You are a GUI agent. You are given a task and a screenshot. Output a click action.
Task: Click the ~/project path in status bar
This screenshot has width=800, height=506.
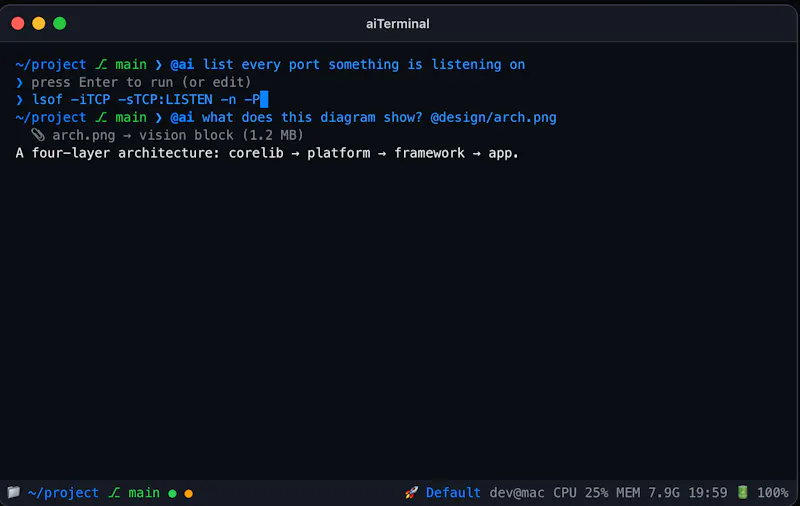63,493
